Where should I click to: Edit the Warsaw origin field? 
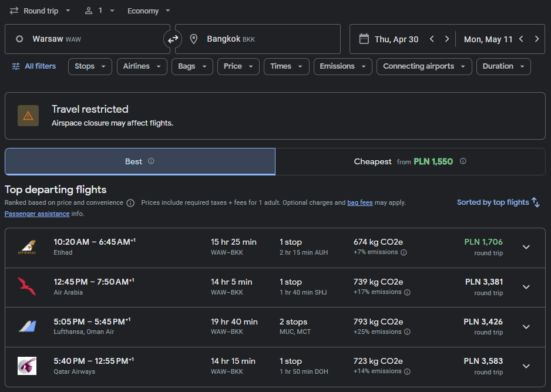pyautogui.click(x=88, y=39)
